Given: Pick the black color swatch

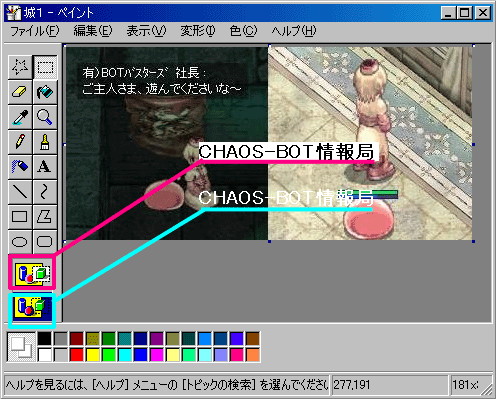Looking at the screenshot, I should tap(45, 339).
